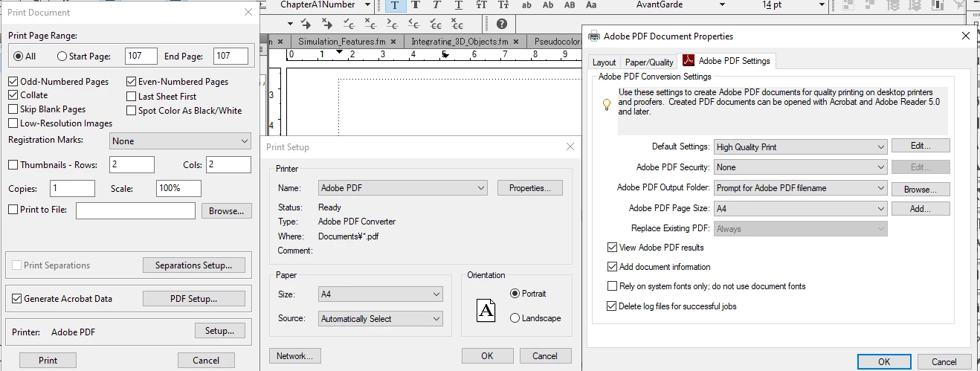Choose Landscape orientation
This screenshot has width=980, height=371.
click(x=515, y=318)
